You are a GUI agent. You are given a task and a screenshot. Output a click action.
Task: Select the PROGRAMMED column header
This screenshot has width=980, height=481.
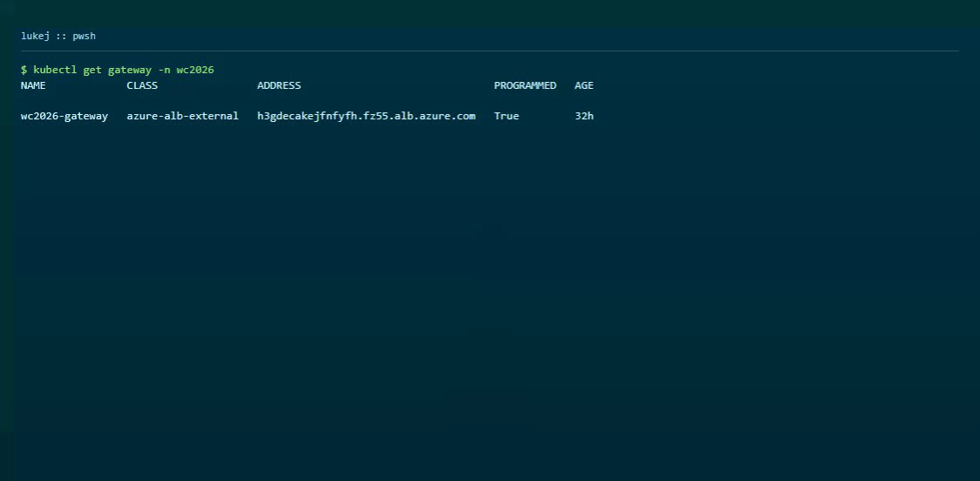pyautogui.click(x=525, y=85)
